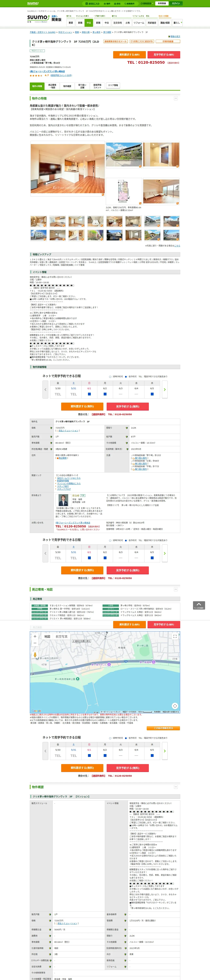Screen dimensions: 210x980
Task: Click help icon next to 管理費 row
Action: coord(125,921)
